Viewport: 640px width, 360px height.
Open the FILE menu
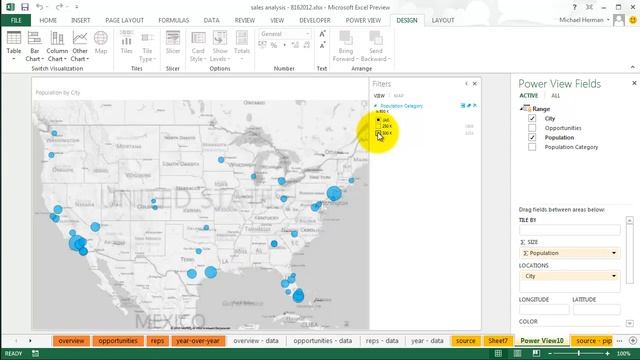[16, 20]
